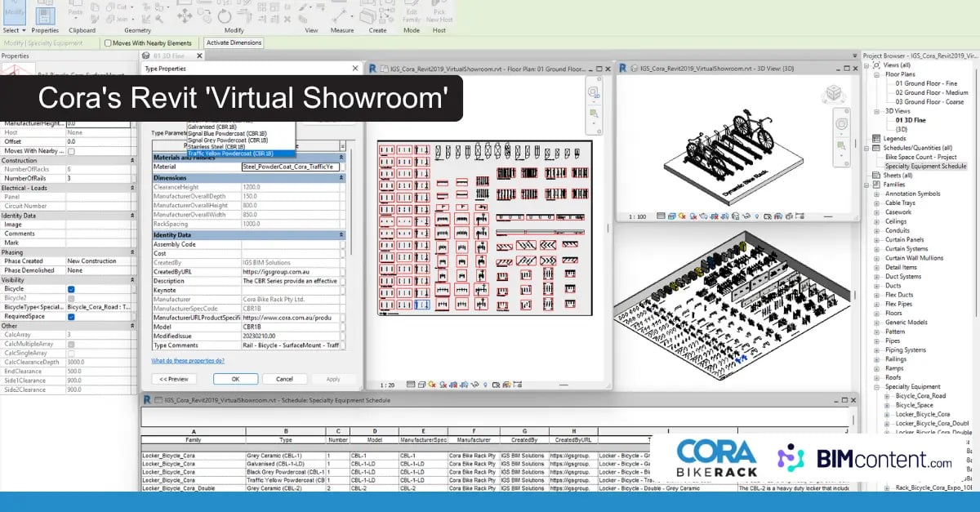Open the steering wheel in the floor plan navigation bar
980x512 pixels.
595,93
